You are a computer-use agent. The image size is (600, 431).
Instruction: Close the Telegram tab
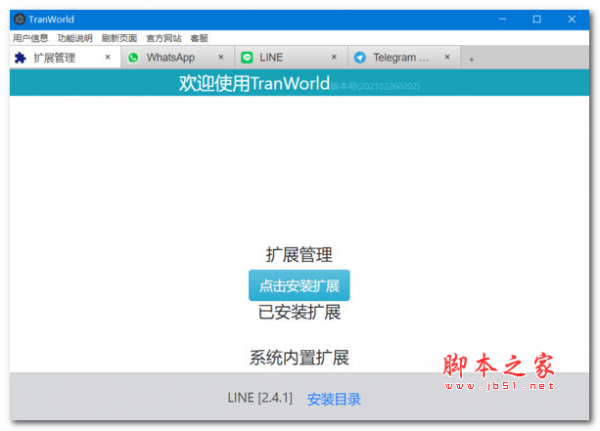[448, 58]
